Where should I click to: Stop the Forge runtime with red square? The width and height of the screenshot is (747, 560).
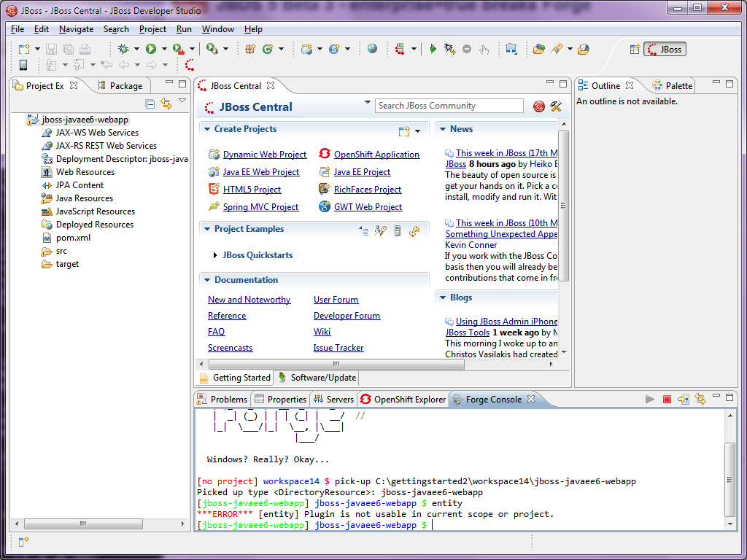pos(667,399)
